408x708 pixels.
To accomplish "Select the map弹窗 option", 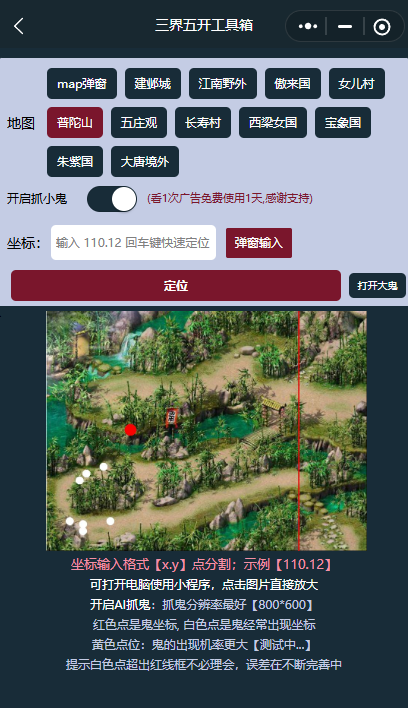I will 82,84.
